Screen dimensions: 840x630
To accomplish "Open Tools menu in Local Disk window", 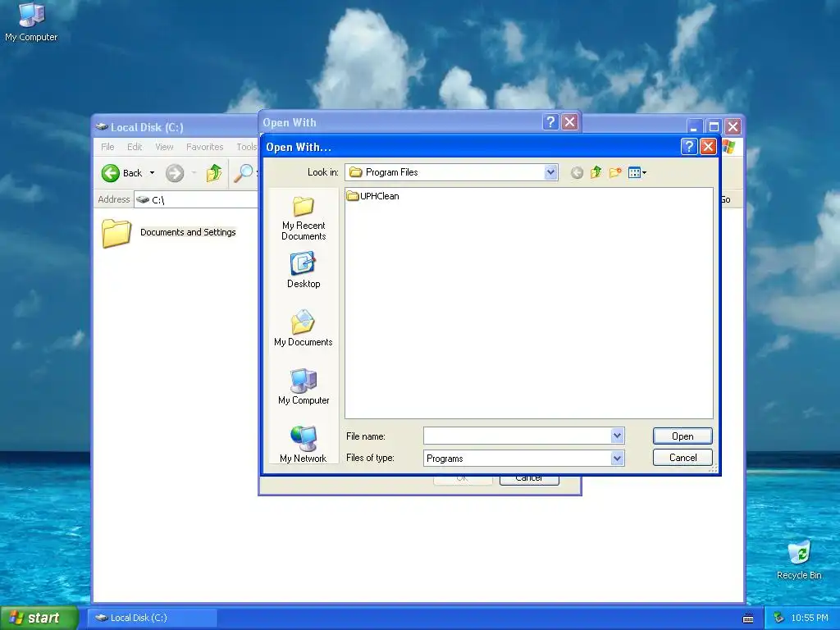I will pos(246,147).
